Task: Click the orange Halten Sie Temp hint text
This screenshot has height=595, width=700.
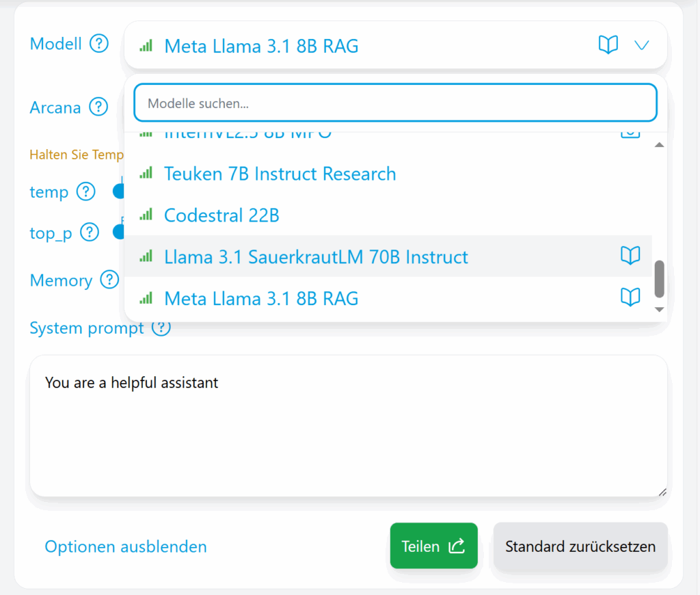Action: pos(77,155)
